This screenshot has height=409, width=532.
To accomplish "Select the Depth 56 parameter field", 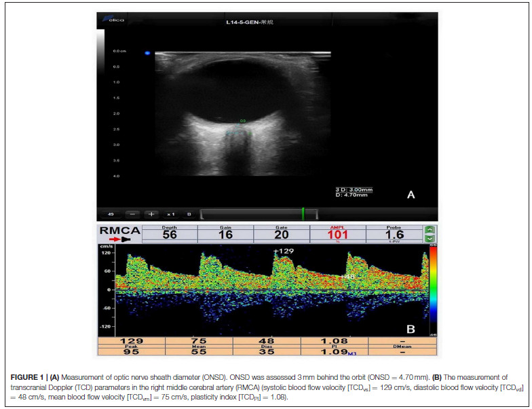I will click(169, 234).
